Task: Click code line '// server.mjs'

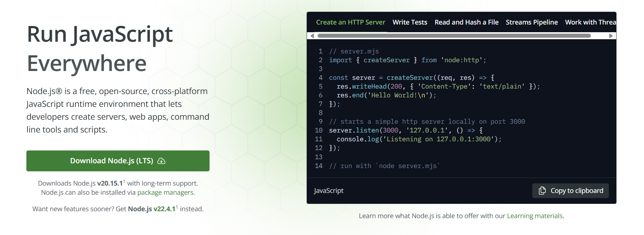Action: click(x=354, y=51)
